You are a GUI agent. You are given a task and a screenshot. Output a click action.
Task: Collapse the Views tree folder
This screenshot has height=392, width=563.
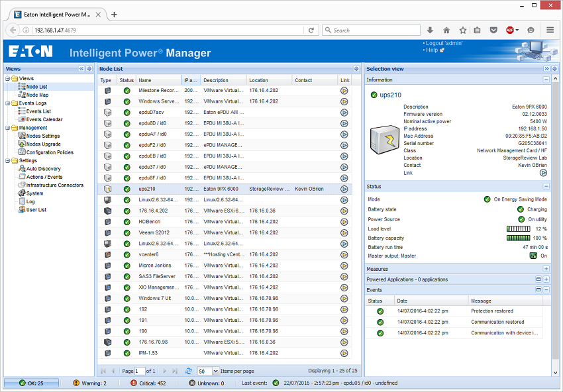7,78
